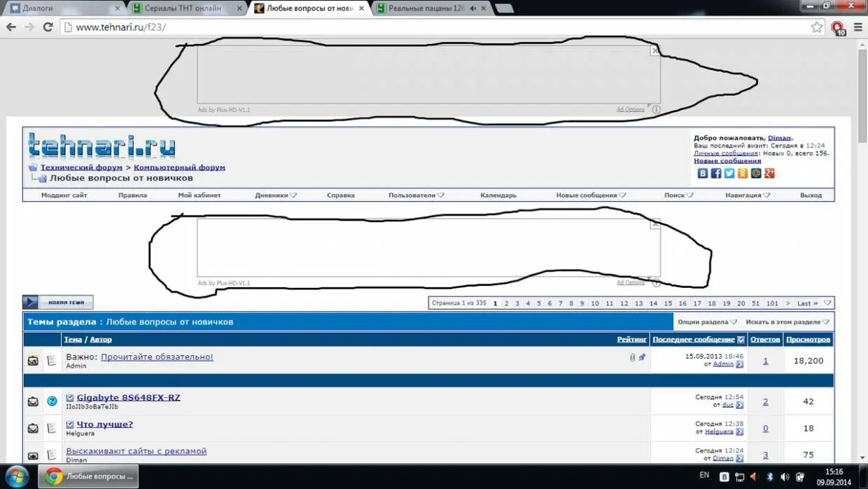The image size is (868, 489).
Task: Open the Справка menu item
Action: (x=341, y=195)
